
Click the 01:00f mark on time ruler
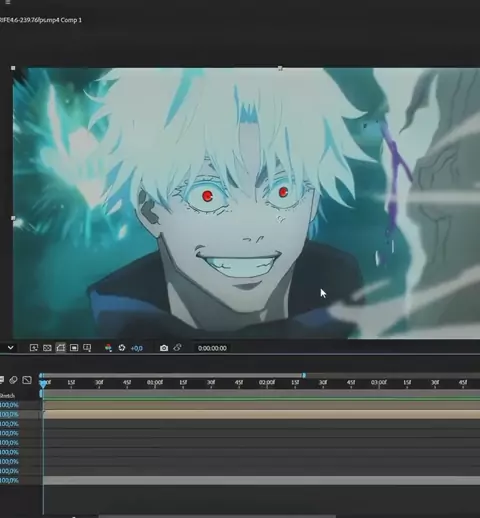[155, 382]
